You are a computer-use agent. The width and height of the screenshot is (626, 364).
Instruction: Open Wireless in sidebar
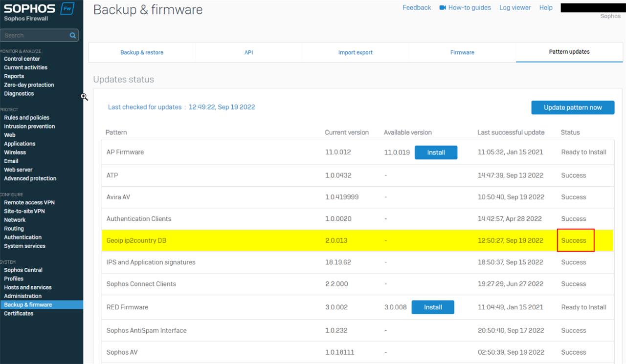coord(15,152)
